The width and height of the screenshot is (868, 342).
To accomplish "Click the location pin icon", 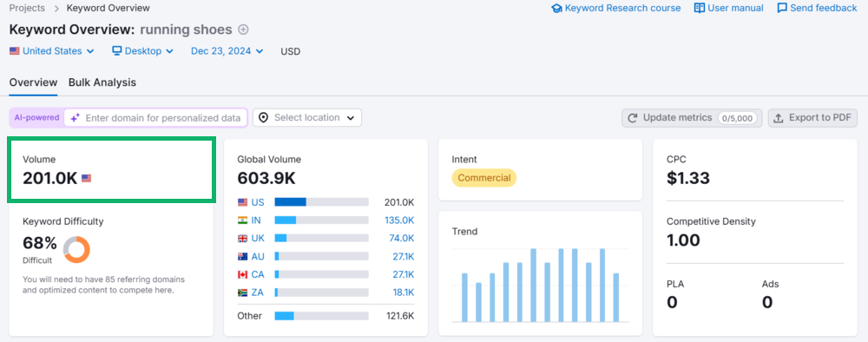I will coord(264,118).
